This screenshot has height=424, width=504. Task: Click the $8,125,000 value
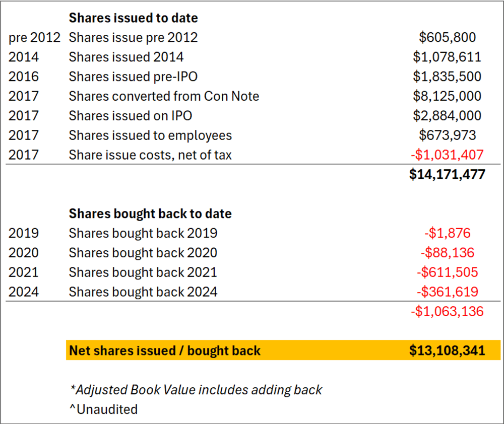click(x=447, y=96)
